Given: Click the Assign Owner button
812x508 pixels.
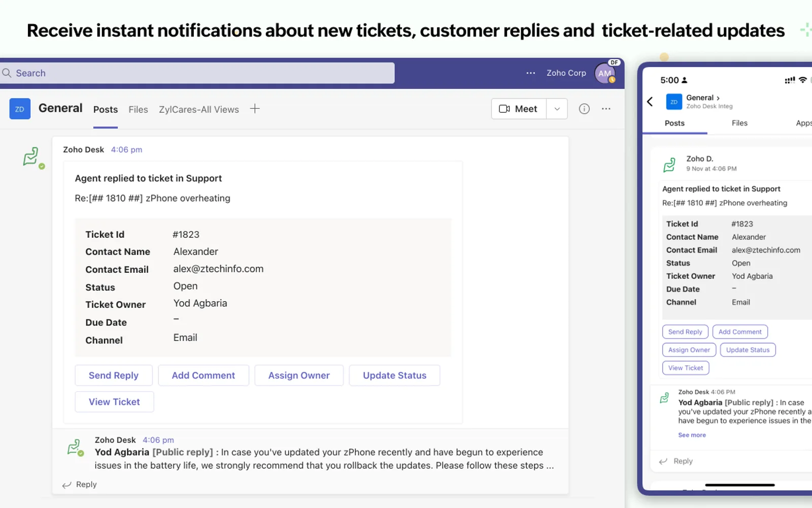Looking at the screenshot, I should pos(299,375).
